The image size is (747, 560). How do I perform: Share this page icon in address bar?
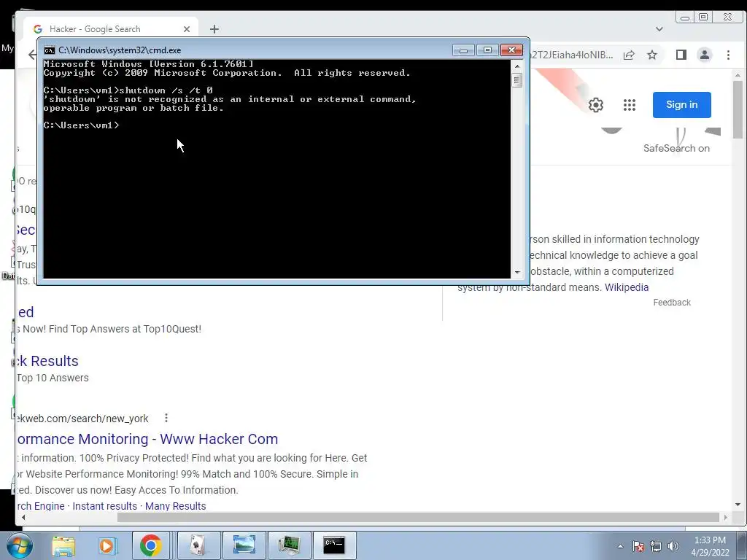629,55
